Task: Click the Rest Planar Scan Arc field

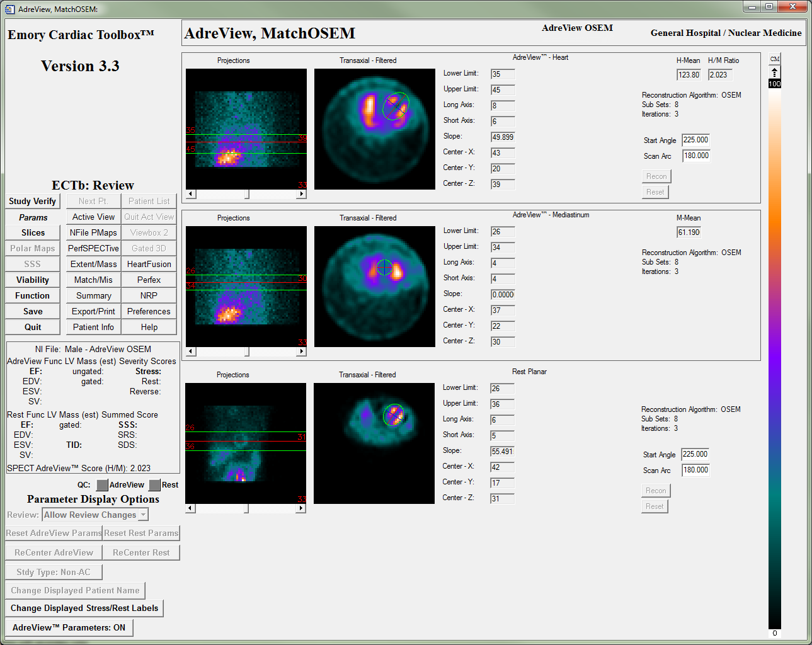Action: click(695, 470)
